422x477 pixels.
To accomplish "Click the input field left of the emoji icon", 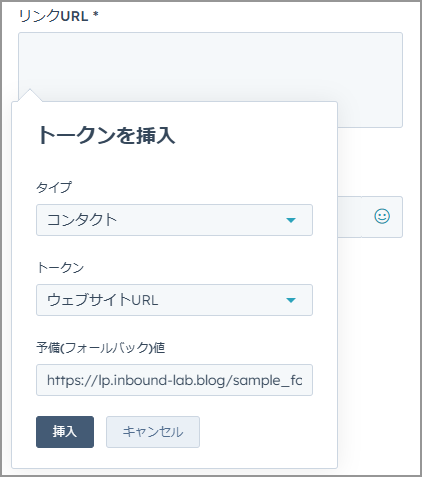I will [349, 217].
